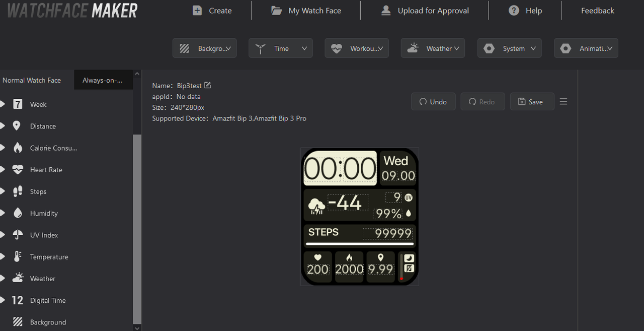Viewport: 644px width, 331px height.
Task: Select the Steps layer label
Action: point(38,191)
